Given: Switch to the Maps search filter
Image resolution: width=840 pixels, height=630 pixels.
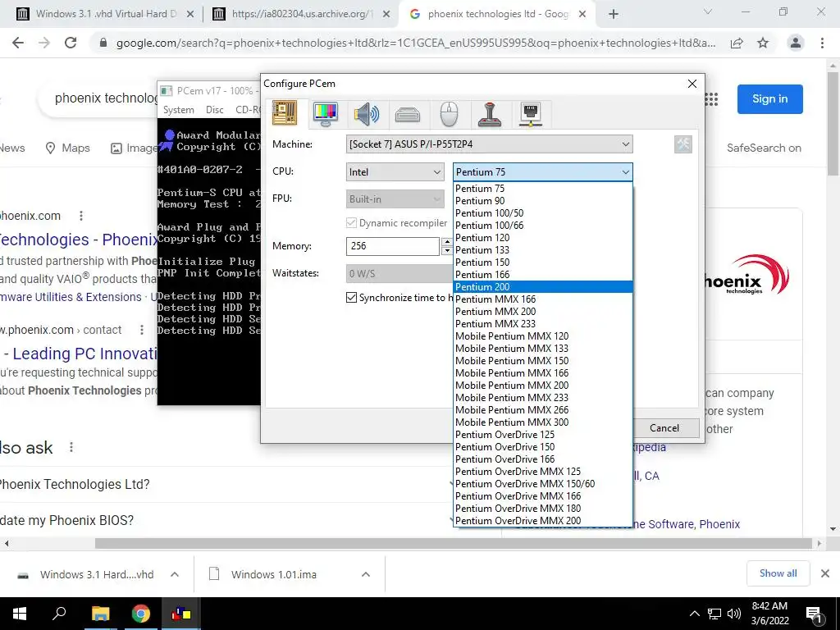Looking at the screenshot, I should 68,148.
